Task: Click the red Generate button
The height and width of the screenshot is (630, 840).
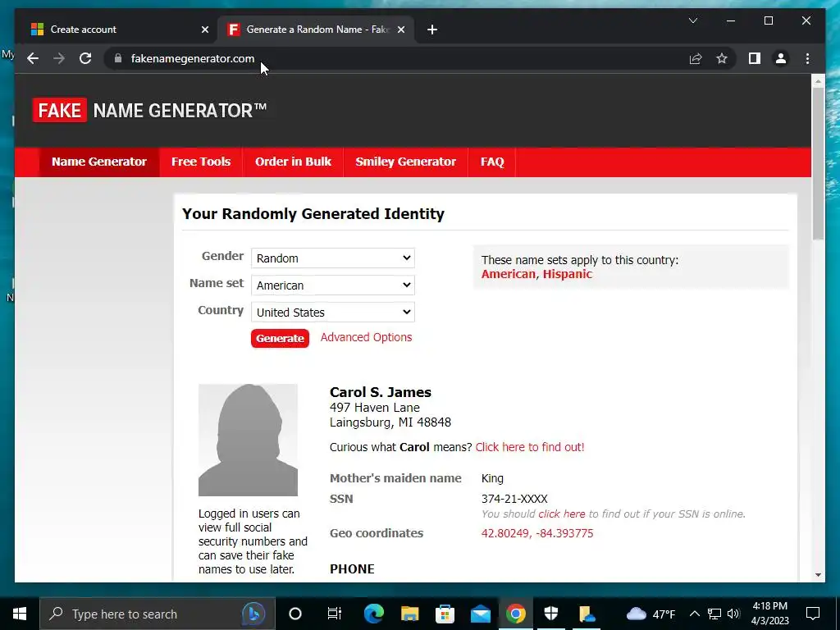Action: (280, 339)
